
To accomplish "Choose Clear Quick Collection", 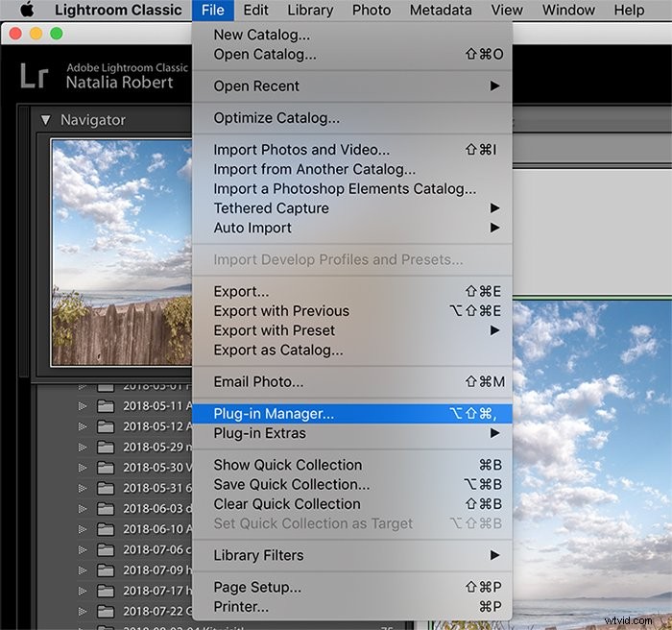I will [x=352, y=504].
